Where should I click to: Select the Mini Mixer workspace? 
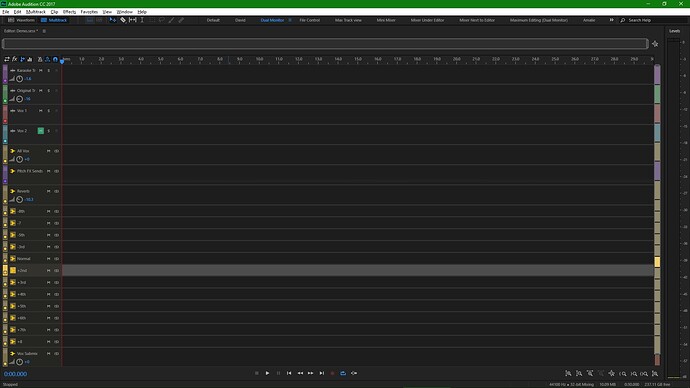[x=386, y=20]
